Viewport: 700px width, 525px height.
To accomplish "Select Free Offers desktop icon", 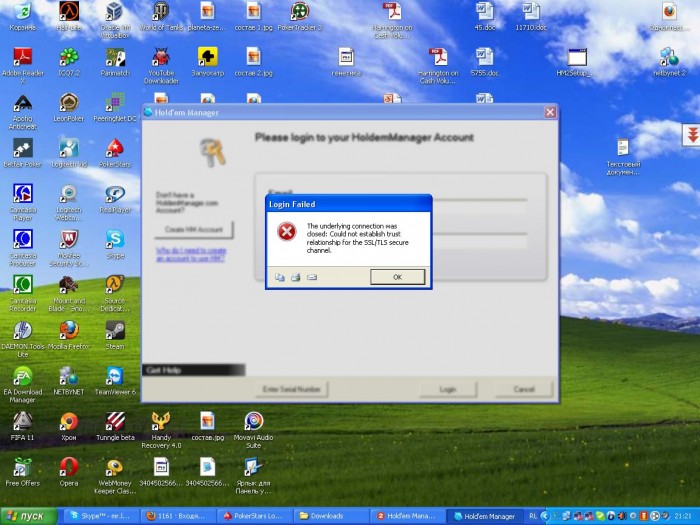I will (x=22, y=472).
